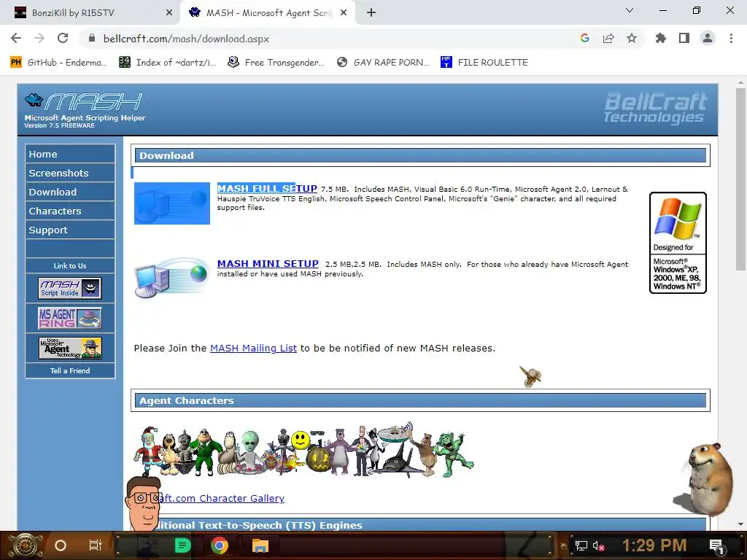
Task: Open the FILE ROULETTE bookmark
Action: point(484,63)
